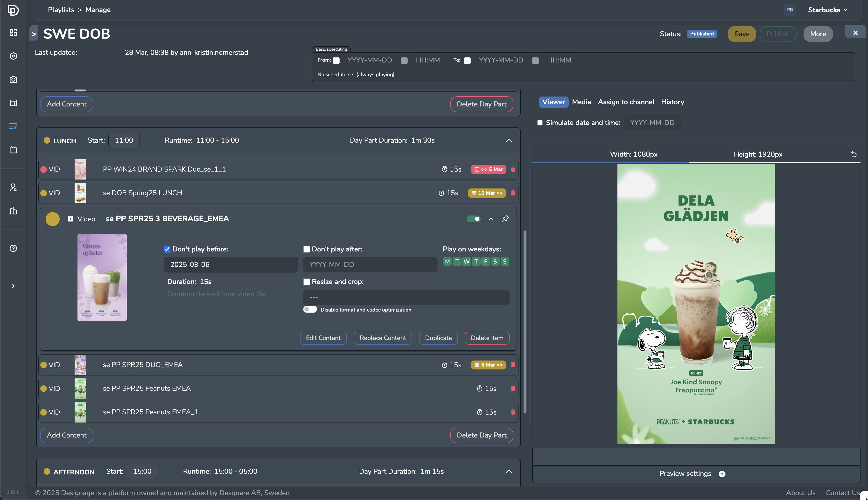Viewport: 868px width, 500px height.
Task: Reset the viewer rotation with the undo icon
Action: coord(854,154)
